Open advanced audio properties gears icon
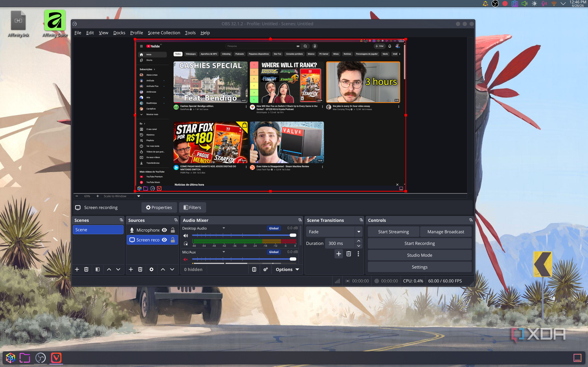Image resolution: width=588 pixels, height=367 pixels. 265,269
